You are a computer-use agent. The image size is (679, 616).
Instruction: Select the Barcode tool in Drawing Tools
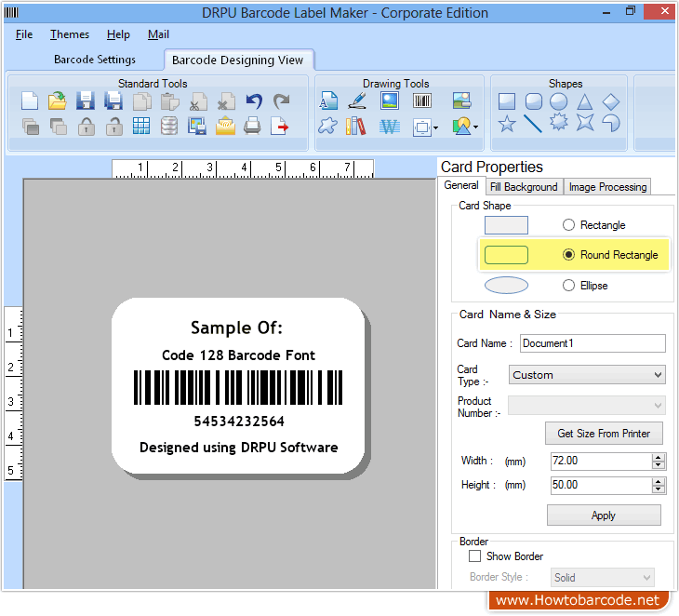[x=421, y=100]
